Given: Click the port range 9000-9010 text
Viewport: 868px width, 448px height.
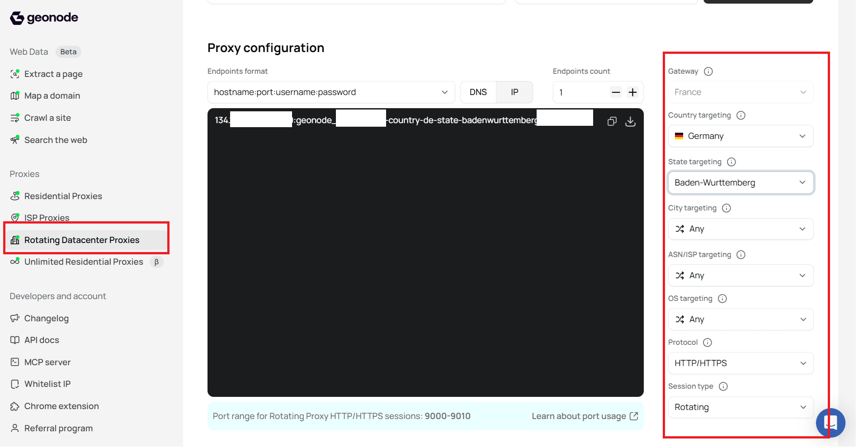Looking at the screenshot, I should click(x=448, y=416).
